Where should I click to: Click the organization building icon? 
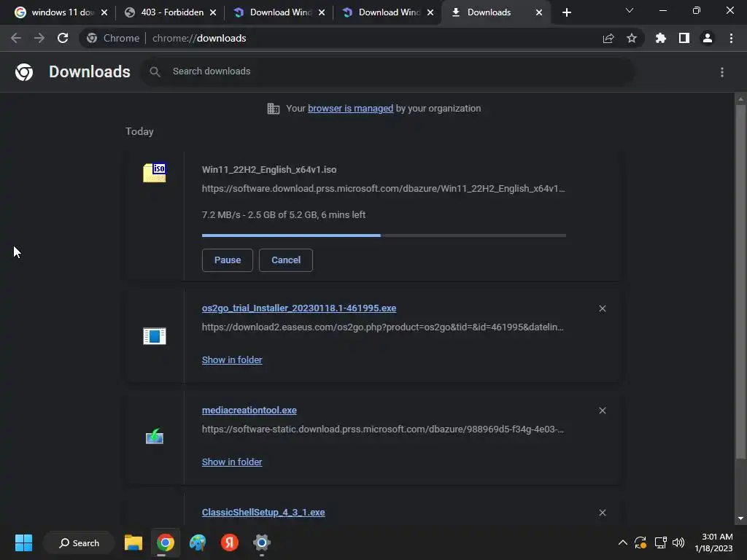click(x=274, y=109)
